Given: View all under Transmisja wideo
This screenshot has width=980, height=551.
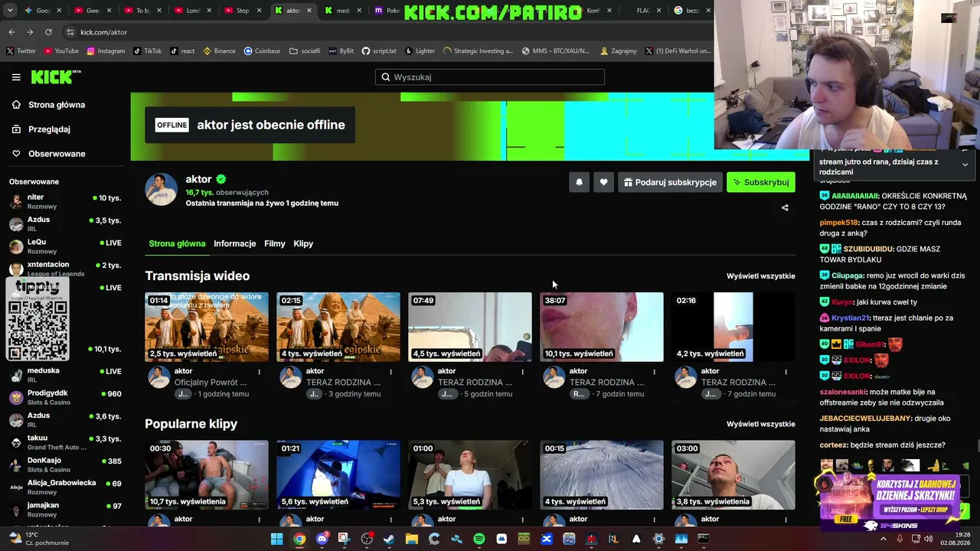Looking at the screenshot, I should point(761,276).
